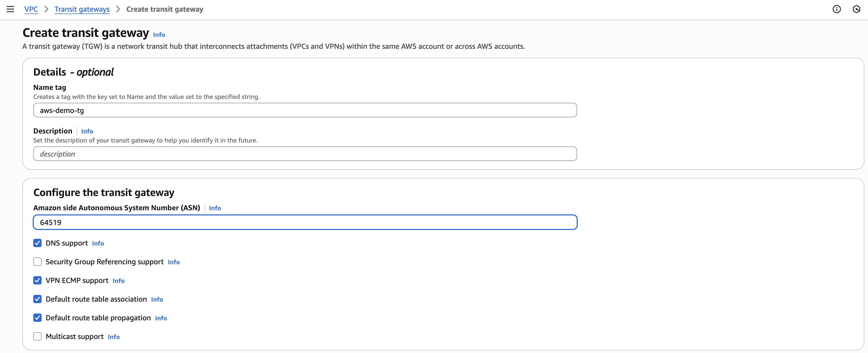The height and width of the screenshot is (353, 868).
Task: Enable Security Group Referencing support checkbox
Action: [x=37, y=262]
